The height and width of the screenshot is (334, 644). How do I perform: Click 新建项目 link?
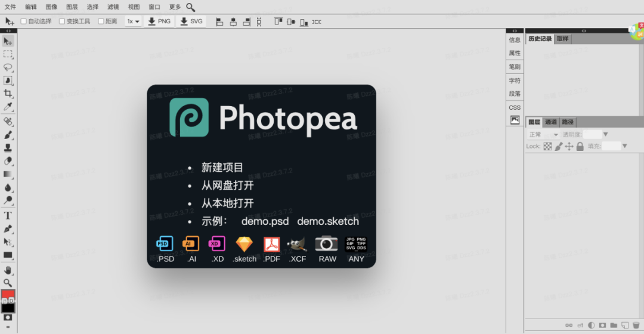click(x=222, y=167)
